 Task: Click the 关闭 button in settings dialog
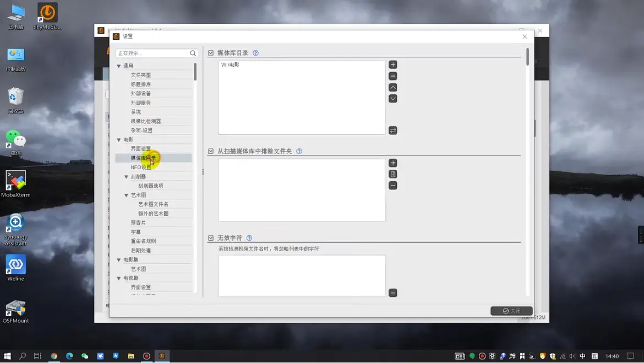coord(511,311)
